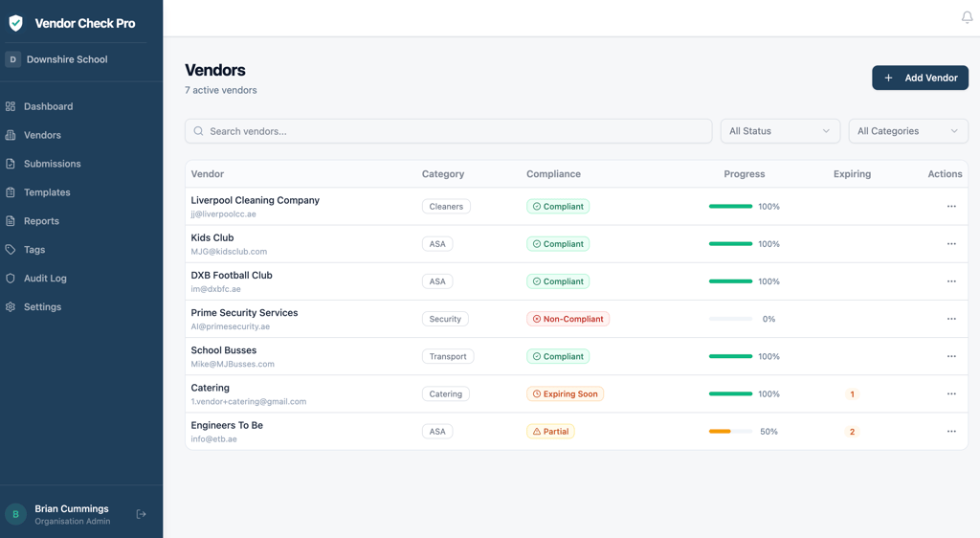The width and height of the screenshot is (980, 538).
Task: Click the Tags icon in sidebar
Action: click(x=11, y=250)
